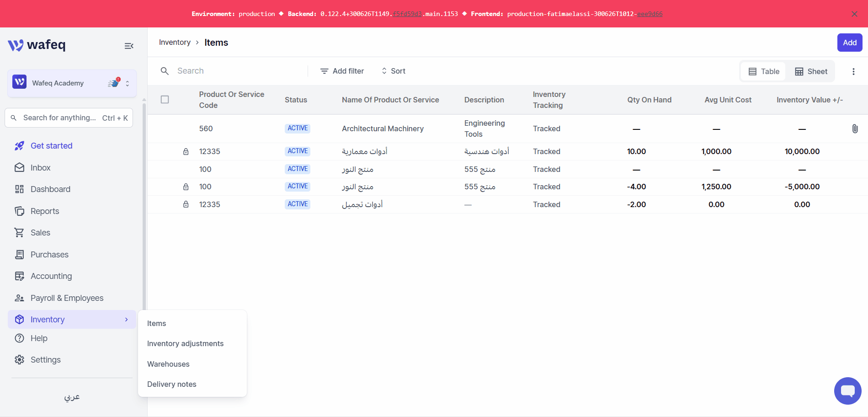The height and width of the screenshot is (417, 868).
Task: Click the Name Of Product Or Service header
Action: click(x=390, y=100)
